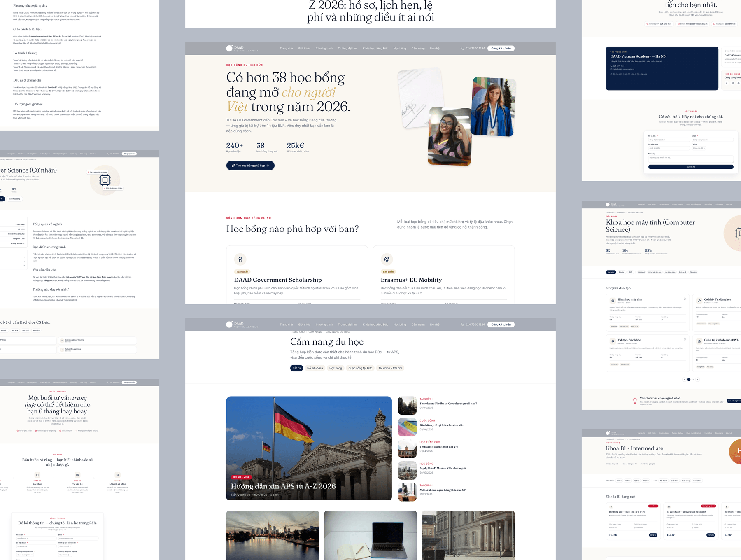
Task: Enable the Offline format filter on the B1 page
Action: (628, 481)
